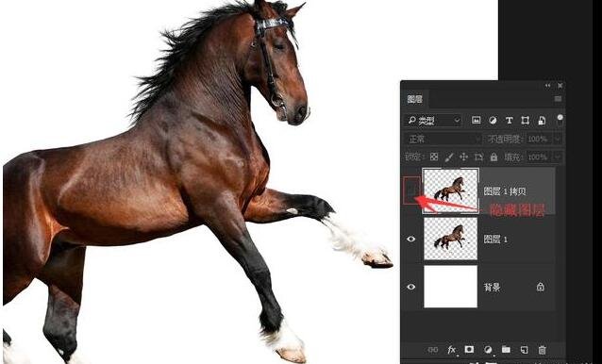
Task: Create new fill or adjustment layer
Action: click(x=488, y=350)
